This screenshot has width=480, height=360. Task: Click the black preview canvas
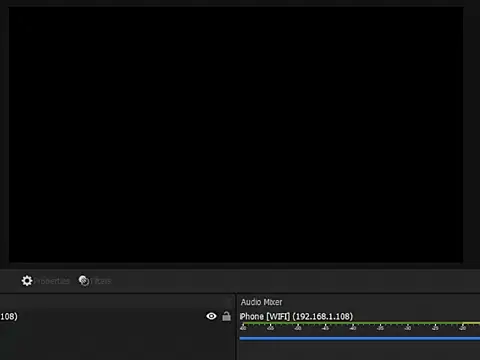(236, 135)
